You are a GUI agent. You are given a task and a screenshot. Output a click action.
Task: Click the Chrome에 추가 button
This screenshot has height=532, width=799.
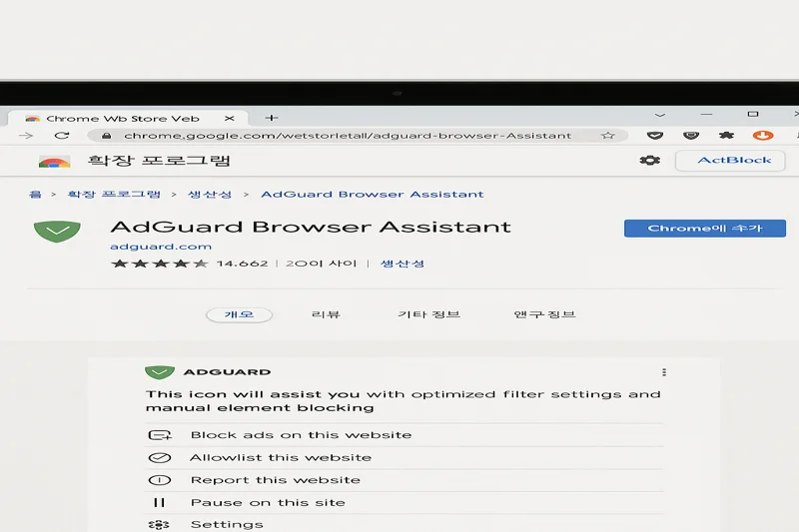(705, 229)
